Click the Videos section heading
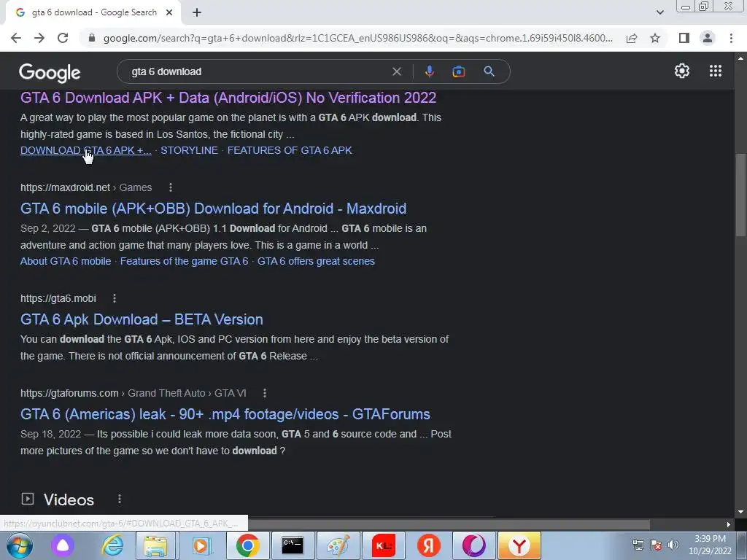The width and height of the screenshot is (747, 560). pyautogui.click(x=69, y=499)
